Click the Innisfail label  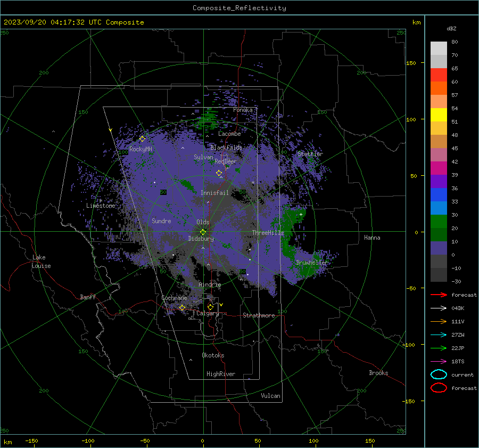pos(214,193)
